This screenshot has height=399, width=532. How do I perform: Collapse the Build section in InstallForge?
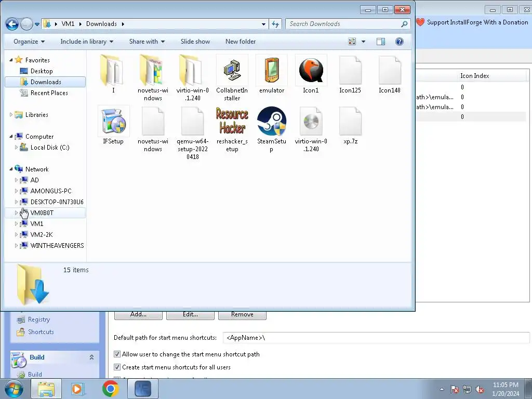click(x=91, y=357)
